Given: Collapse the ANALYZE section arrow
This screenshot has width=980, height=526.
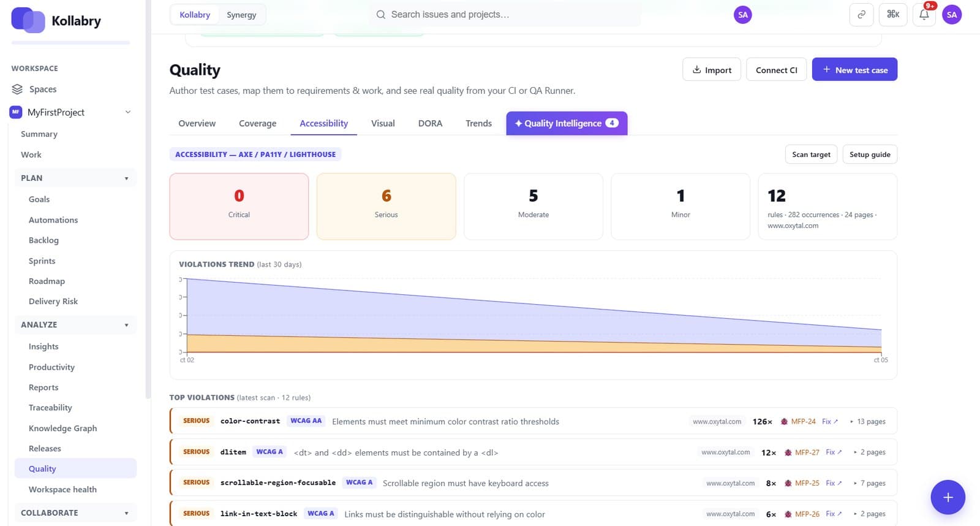Looking at the screenshot, I should tap(127, 325).
